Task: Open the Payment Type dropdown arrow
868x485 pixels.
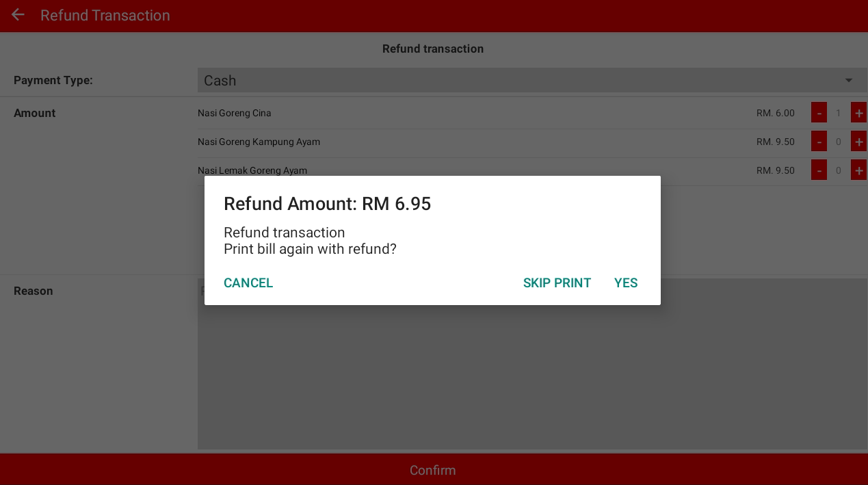Action: [x=849, y=80]
